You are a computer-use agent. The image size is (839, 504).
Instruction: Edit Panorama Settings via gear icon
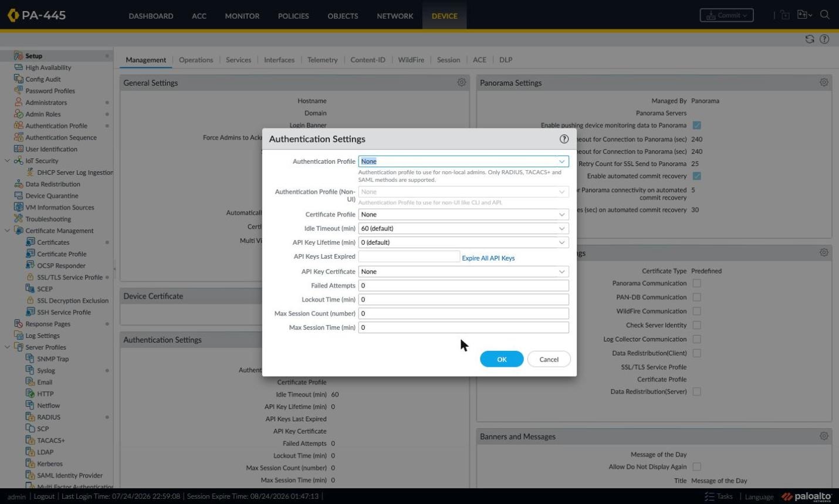coord(824,83)
